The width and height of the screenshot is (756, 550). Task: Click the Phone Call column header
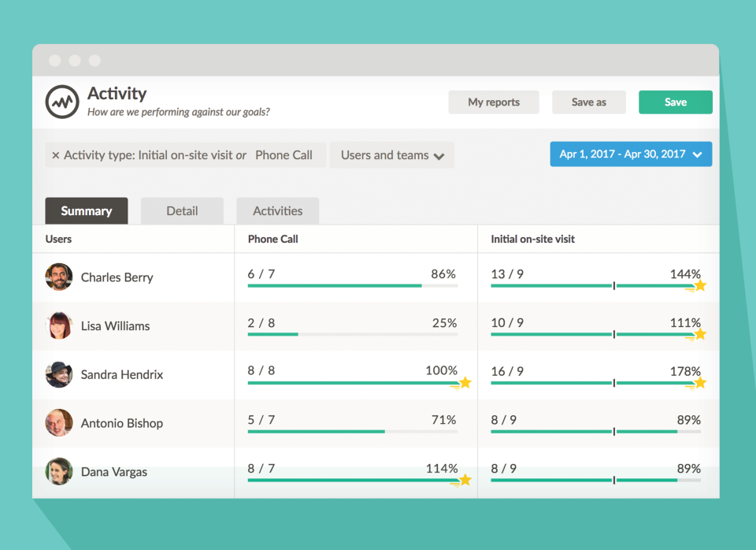pyautogui.click(x=272, y=239)
